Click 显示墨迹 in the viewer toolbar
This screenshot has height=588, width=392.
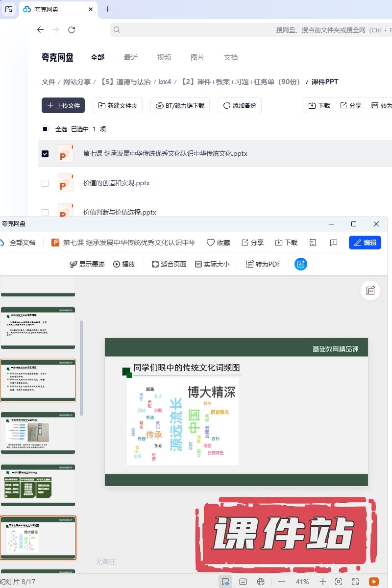coord(87,264)
